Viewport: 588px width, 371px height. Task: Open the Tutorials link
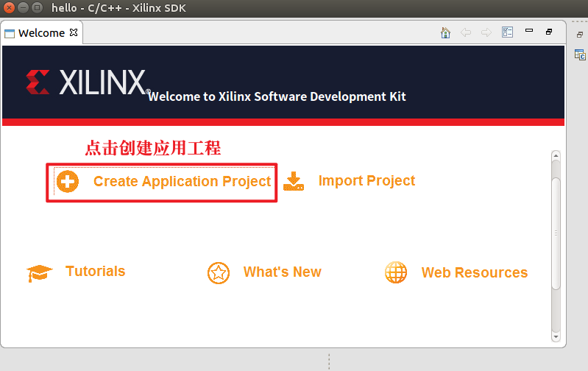click(95, 272)
